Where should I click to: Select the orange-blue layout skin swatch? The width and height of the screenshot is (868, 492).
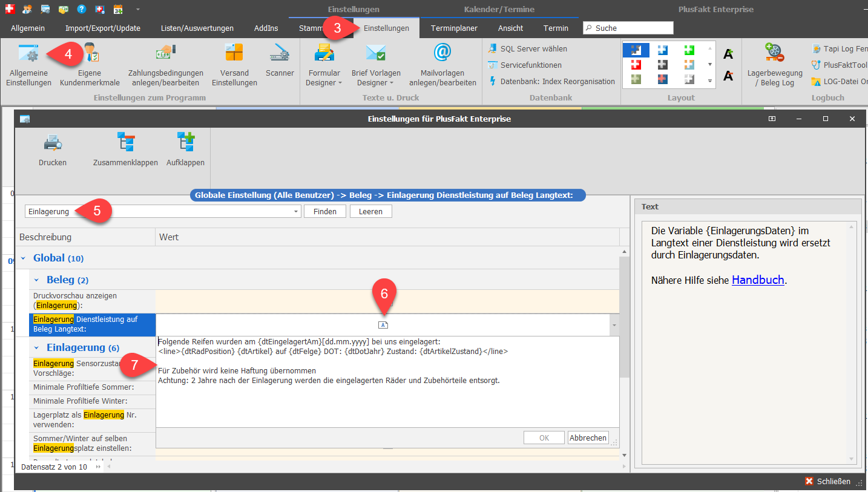[689, 64]
